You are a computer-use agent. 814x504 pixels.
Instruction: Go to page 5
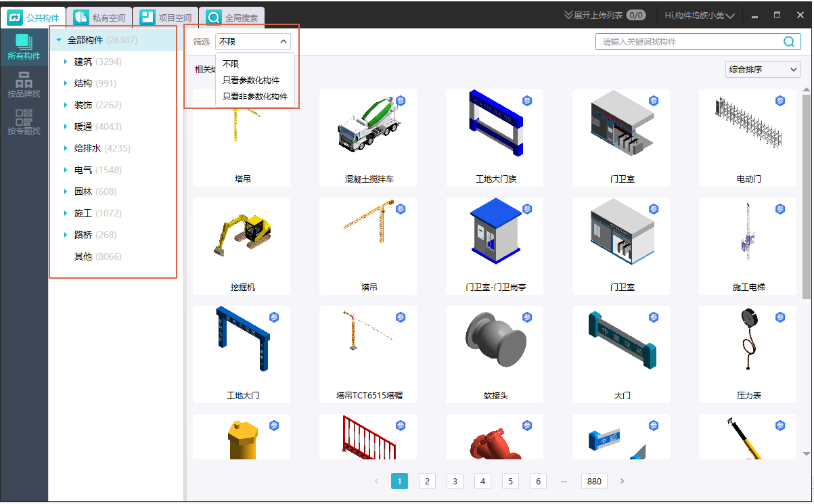point(510,481)
